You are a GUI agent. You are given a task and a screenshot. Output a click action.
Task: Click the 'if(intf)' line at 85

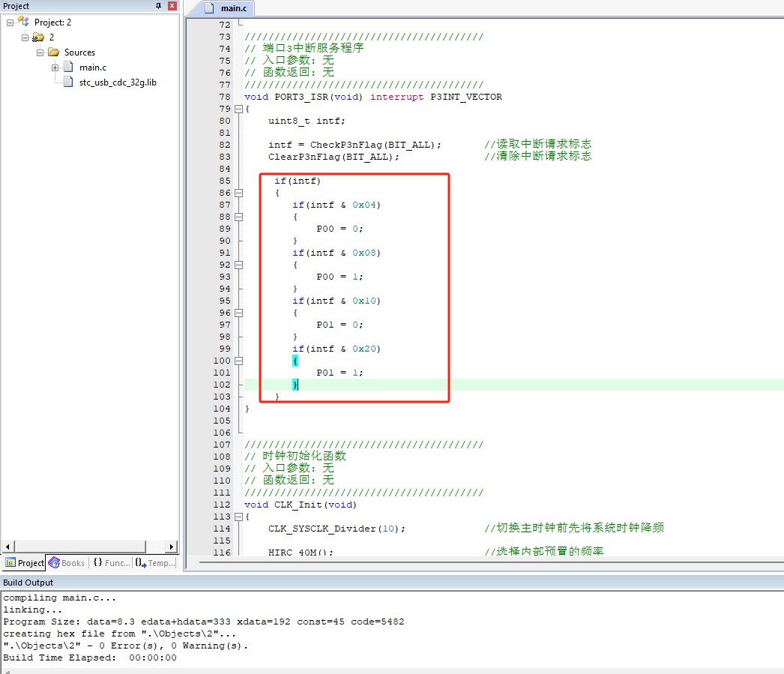[298, 181]
